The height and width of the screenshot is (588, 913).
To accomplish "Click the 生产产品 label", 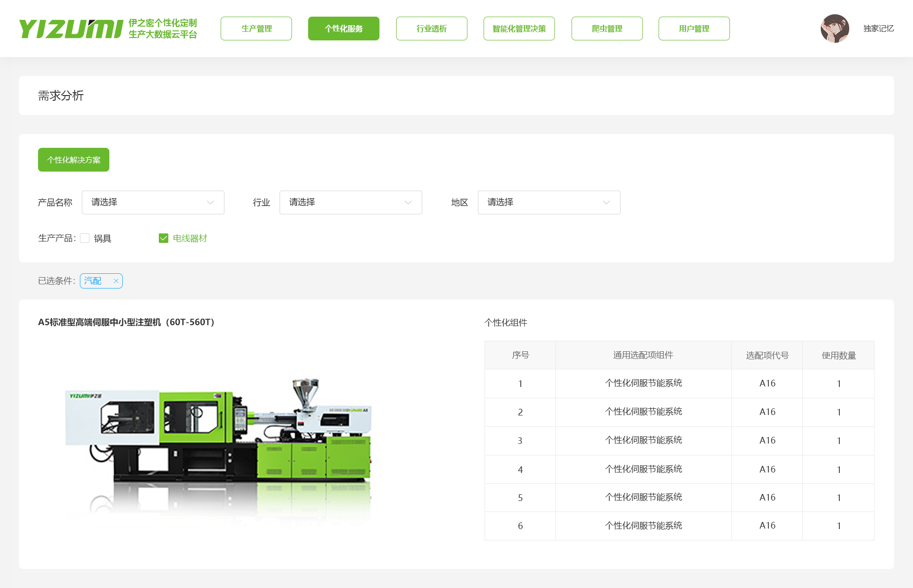I will click(x=57, y=238).
